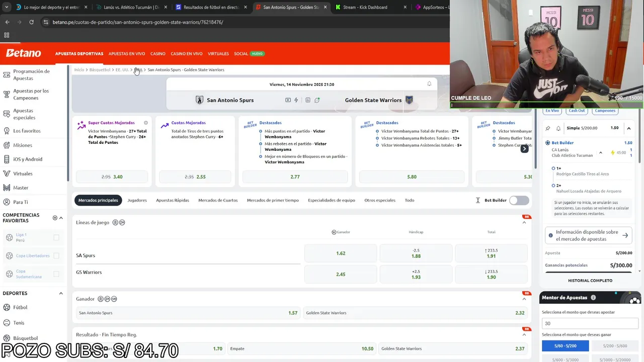
Task: Open the browser apps grid icon
Action: (x=7, y=35)
